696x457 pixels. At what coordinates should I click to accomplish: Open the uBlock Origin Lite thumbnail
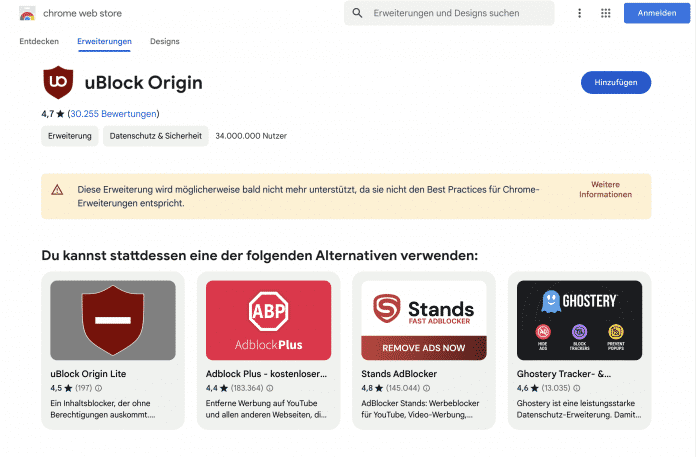(x=113, y=320)
